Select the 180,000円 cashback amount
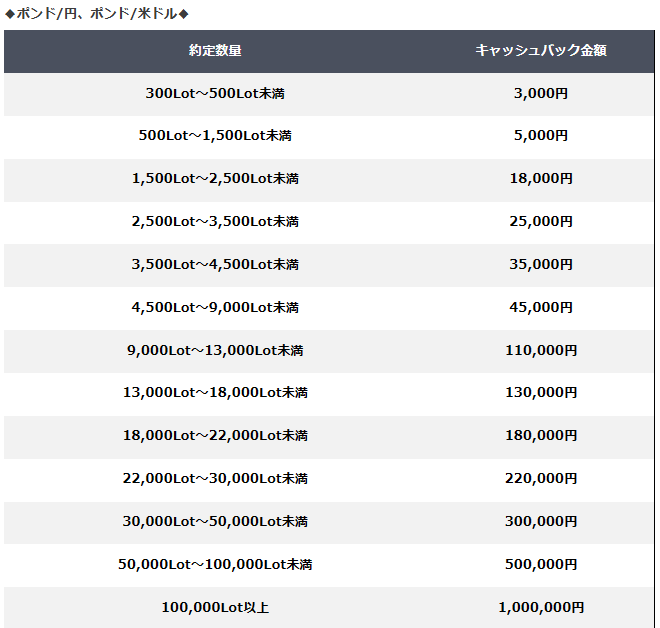 (x=540, y=437)
